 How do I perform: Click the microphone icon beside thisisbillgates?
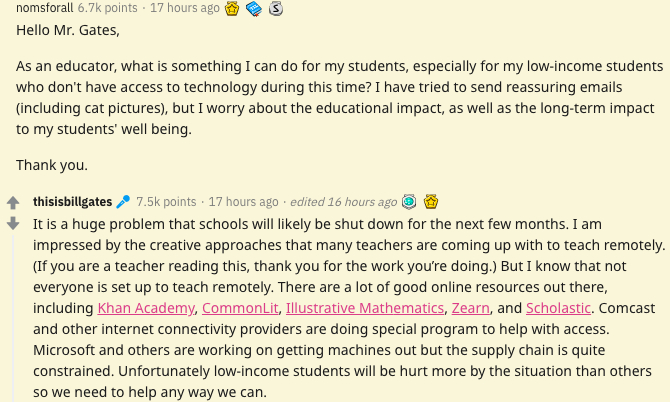point(123,202)
